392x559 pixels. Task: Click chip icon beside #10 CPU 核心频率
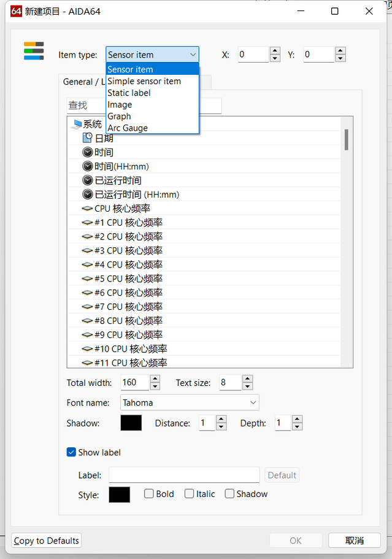[87, 349]
